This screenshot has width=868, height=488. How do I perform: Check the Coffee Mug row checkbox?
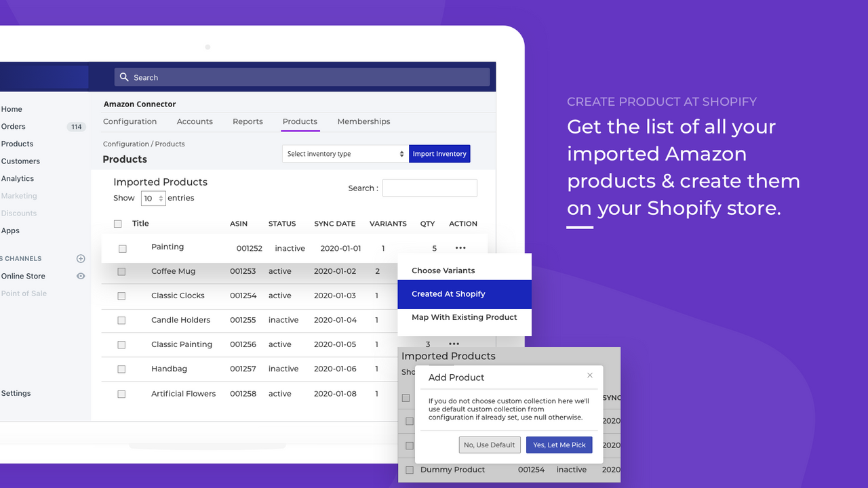(121, 272)
